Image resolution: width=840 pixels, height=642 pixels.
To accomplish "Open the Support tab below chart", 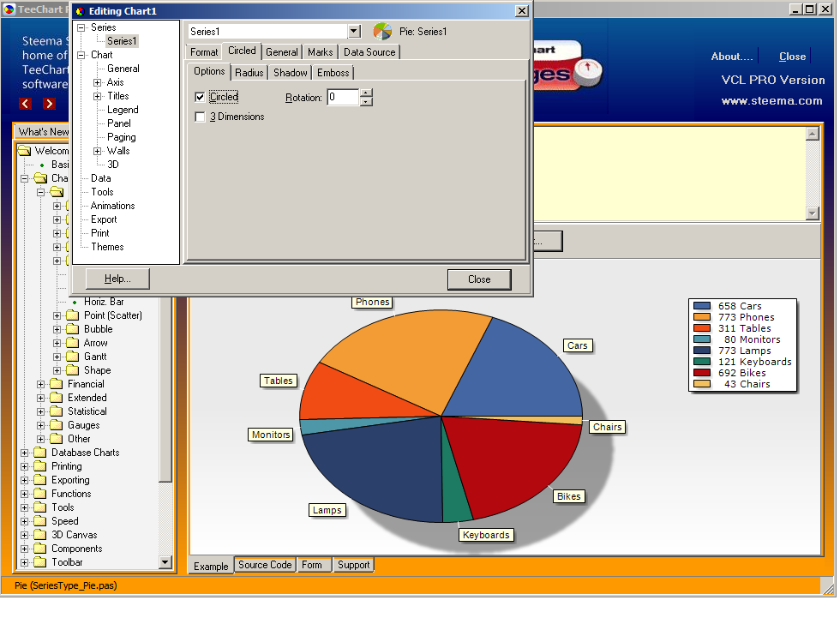I will [x=353, y=565].
